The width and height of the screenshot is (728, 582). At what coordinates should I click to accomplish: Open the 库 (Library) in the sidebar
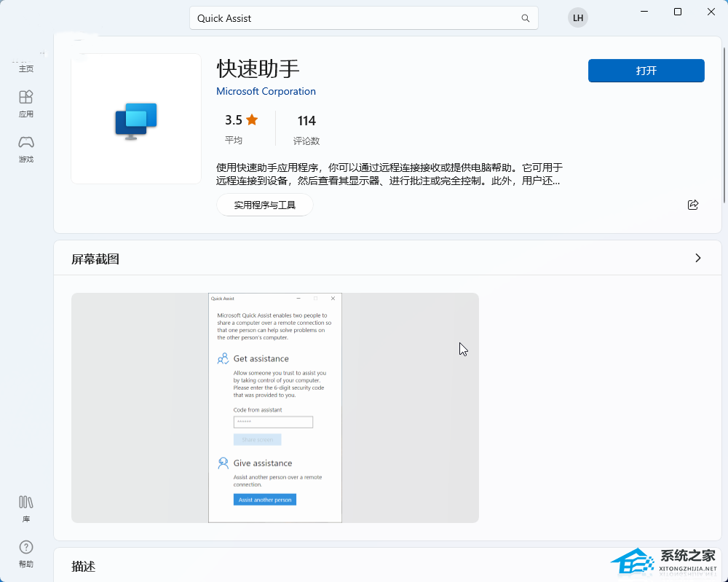(26, 508)
